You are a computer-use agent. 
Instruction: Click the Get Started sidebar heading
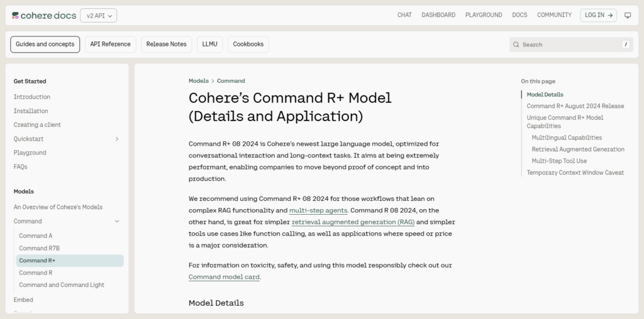30,82
